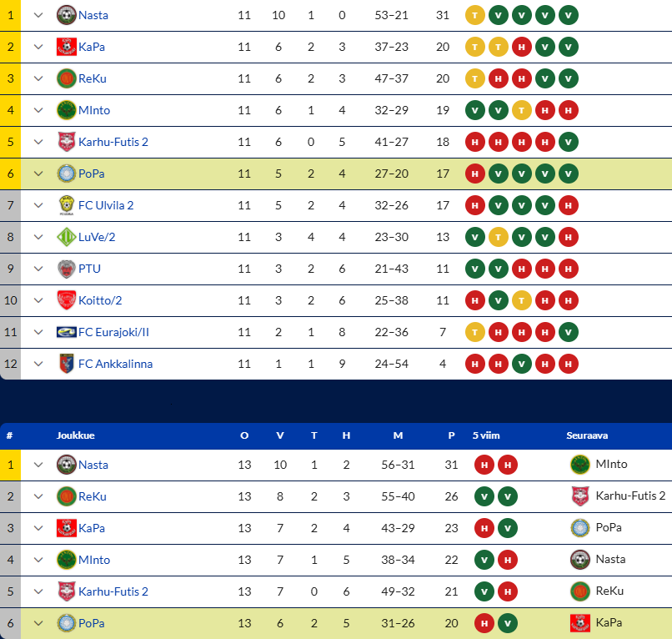Click the Joukkue column header
This screenshot has width=672, height=639.
click(x=75, y=435)
